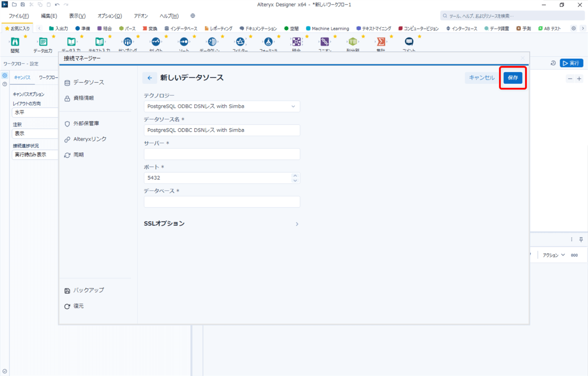This screenshot has height=376, width=588.
Task: Go back with the left arrow button
Action: [150, 78]
